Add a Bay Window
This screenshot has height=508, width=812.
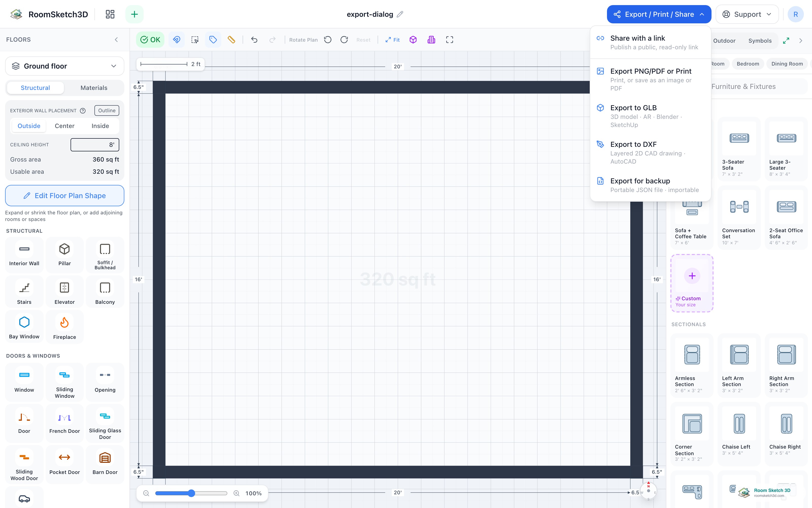click(24, 327)
